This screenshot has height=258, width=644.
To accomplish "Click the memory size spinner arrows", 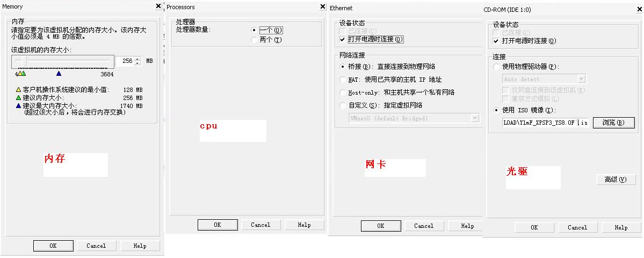I will [138, 61].
